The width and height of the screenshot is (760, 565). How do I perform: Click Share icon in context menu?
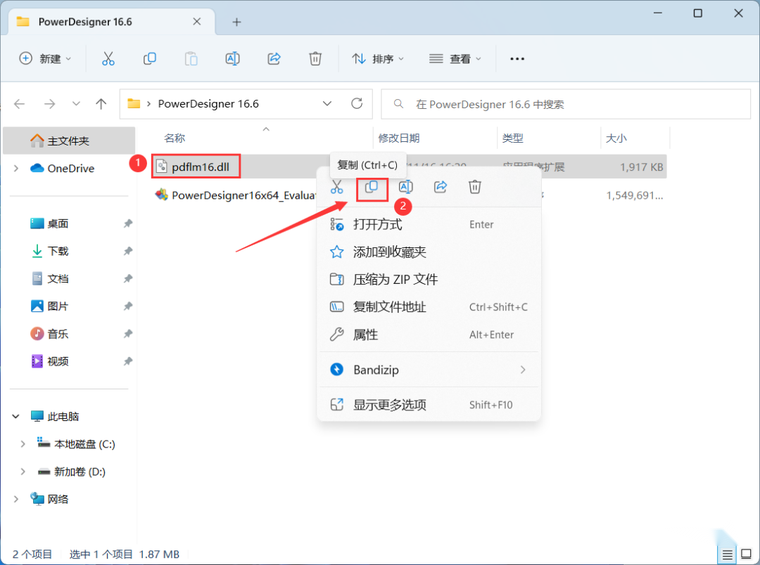point(440,187)
